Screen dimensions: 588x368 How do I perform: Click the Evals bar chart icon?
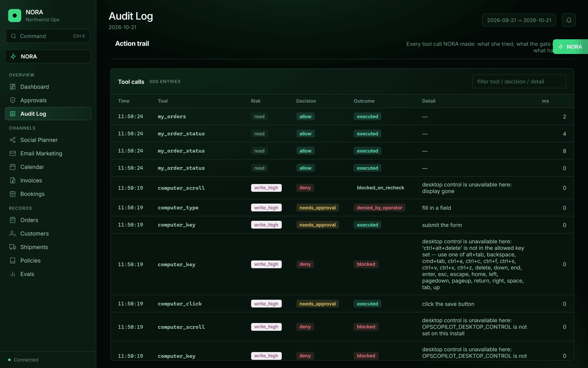click(13, 274)
